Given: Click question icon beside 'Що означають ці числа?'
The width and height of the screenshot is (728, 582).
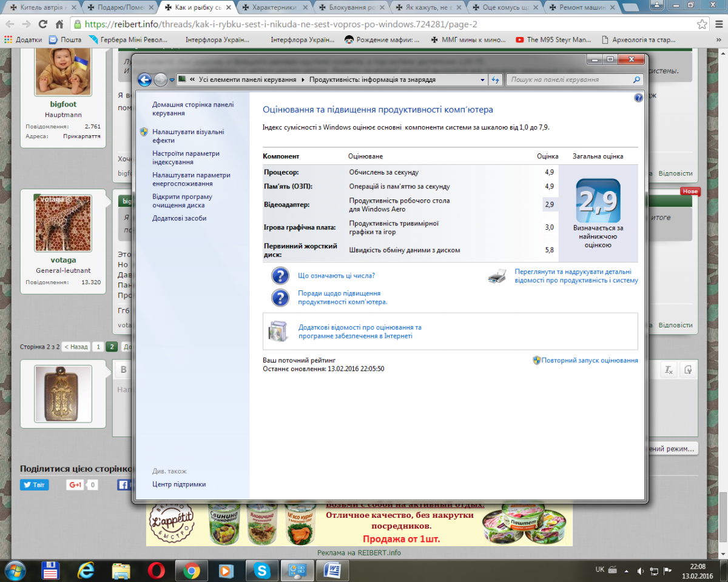Looking at the screenshot, I should tap(280, 276).
